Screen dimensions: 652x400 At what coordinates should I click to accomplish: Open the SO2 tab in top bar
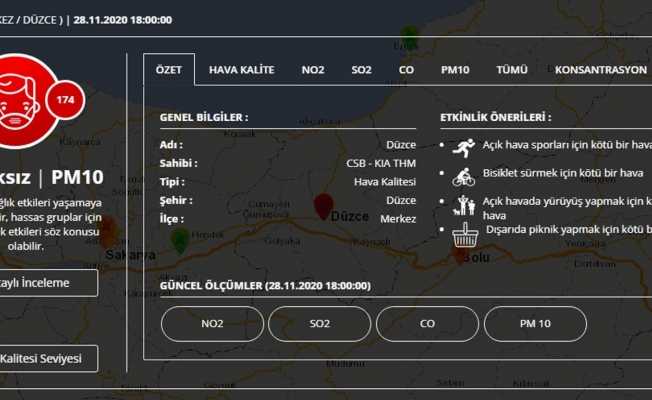(361, 70)
